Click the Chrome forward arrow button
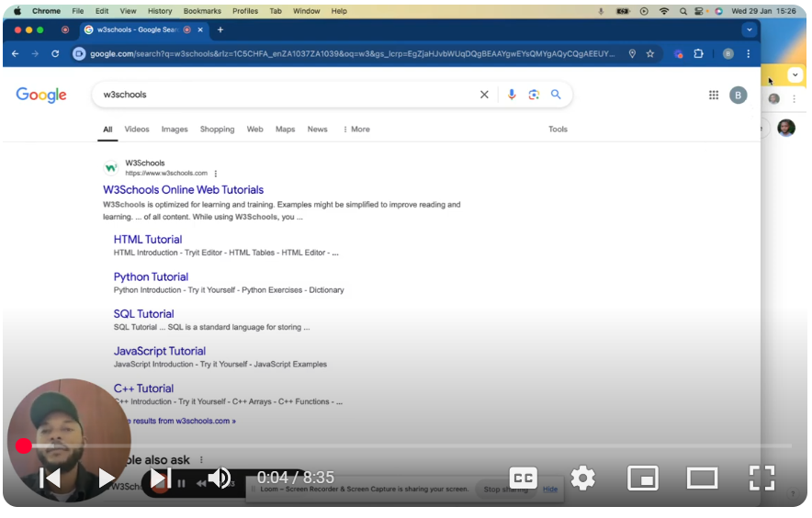 (35, 54)
